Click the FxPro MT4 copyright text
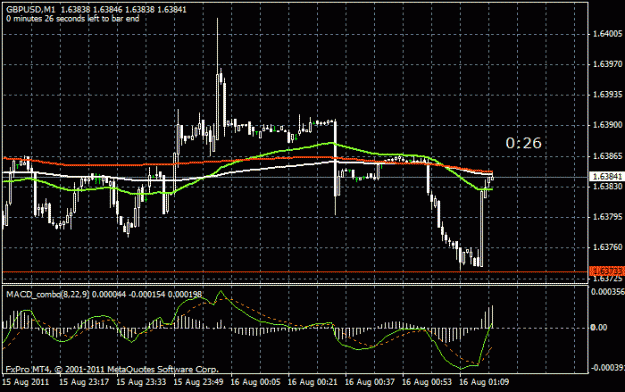625x392 pixels. pyautogui.click(x=112, y=369)
